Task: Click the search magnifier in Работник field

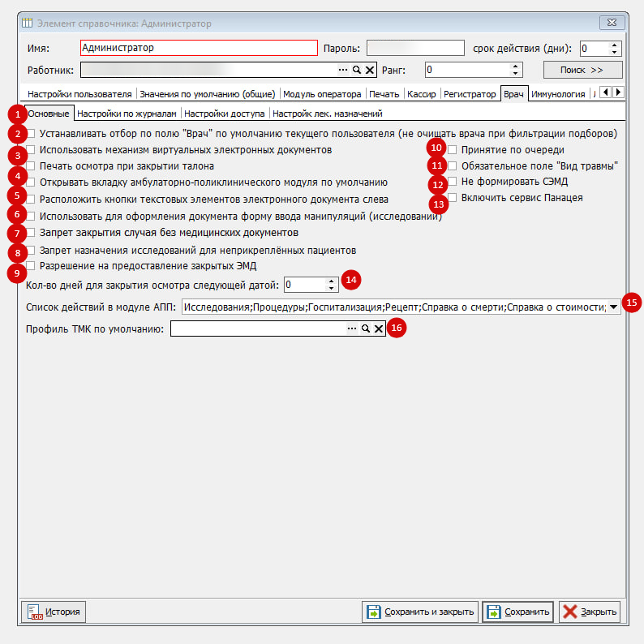Action: point(357,70)
